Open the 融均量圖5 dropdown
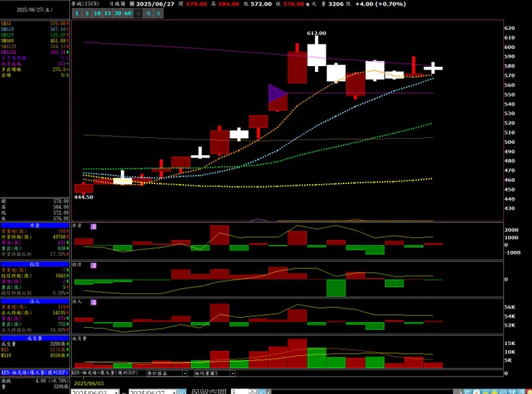This screenshot has height=394, width=532. [233, 373]
